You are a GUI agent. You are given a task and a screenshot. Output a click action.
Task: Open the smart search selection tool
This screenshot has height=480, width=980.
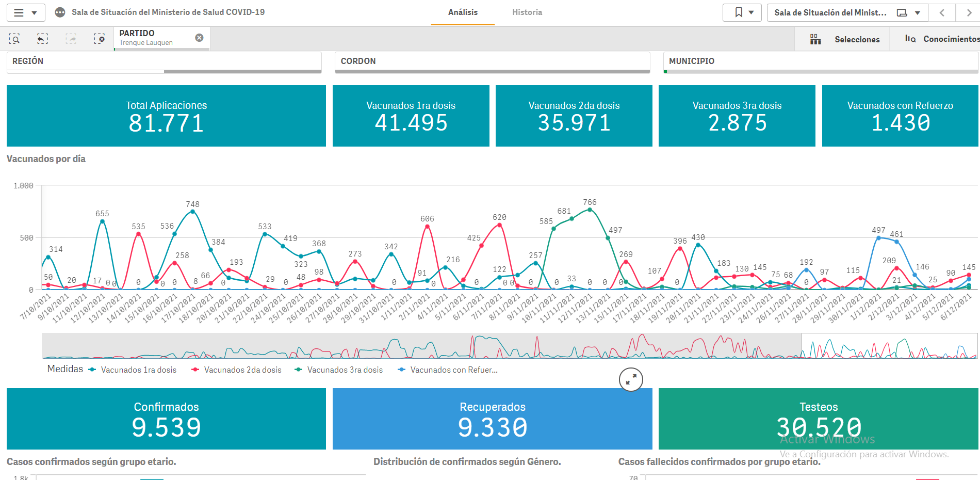click(x=14, y=39)
